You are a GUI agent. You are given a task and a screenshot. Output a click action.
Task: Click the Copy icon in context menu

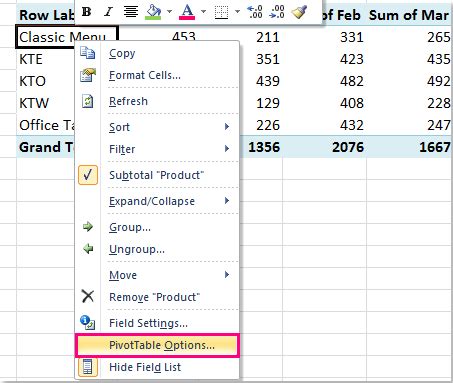(88, 53)
